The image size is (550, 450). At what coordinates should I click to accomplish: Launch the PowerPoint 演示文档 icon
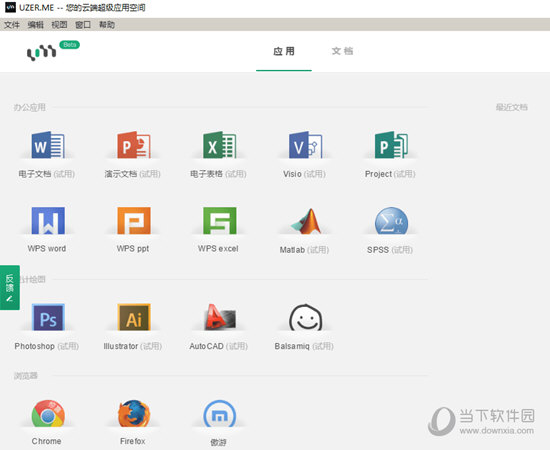tap(134, 145)
